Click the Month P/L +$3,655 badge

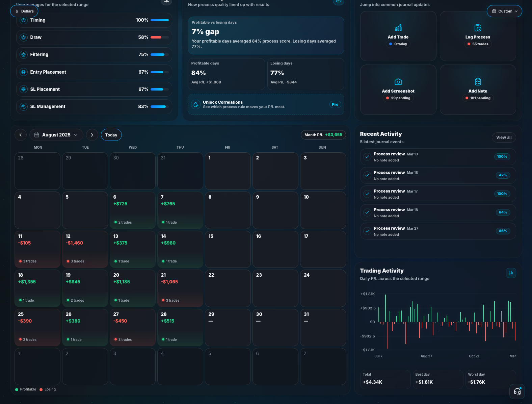click(x=323, y=135)
